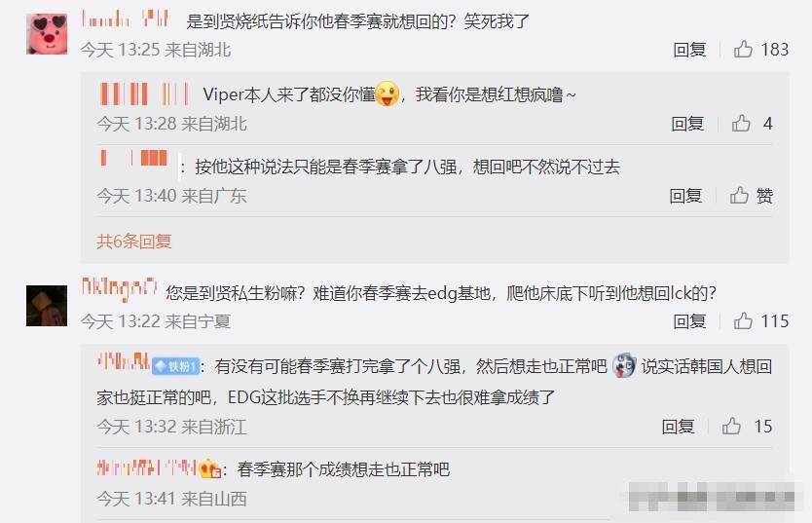Like the comment with 183 likes
The image size is (812, 523).
743,50
